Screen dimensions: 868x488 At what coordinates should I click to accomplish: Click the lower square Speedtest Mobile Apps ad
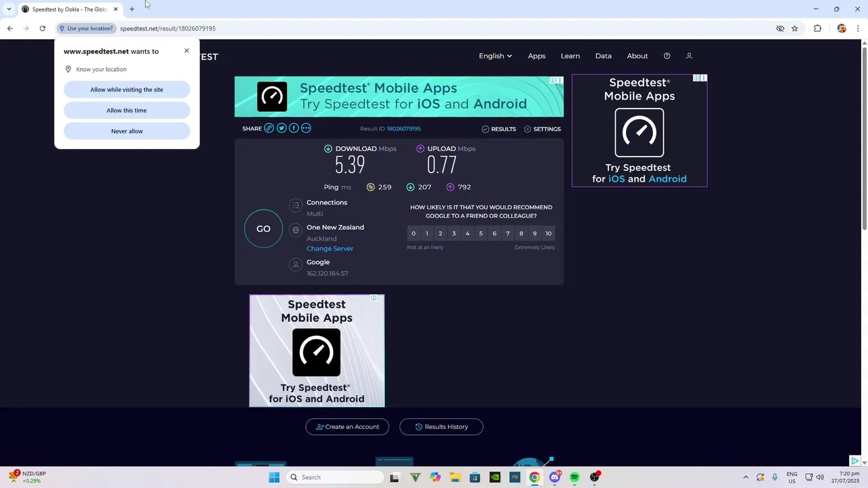(317, 350)
